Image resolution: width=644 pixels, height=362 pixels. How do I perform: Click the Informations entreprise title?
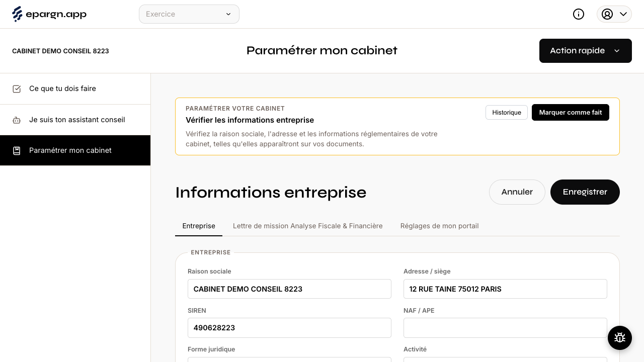271,193
